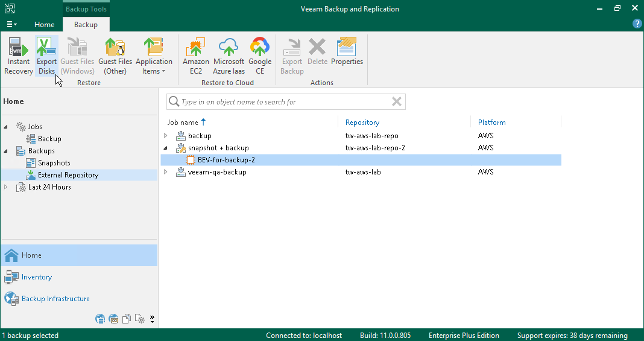Sort by the Repository column header
Image resolution: width=644 pixels, height=341 pixels.
point(362,123)
